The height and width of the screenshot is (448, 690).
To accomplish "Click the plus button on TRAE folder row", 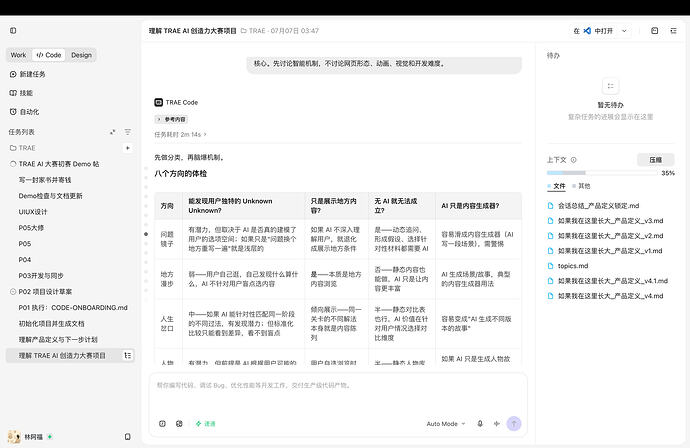I will coord(128,148).
